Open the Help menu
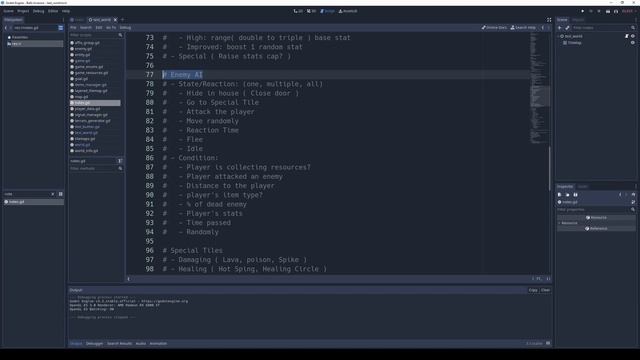 pyautogui.click(x=66, y=11)
